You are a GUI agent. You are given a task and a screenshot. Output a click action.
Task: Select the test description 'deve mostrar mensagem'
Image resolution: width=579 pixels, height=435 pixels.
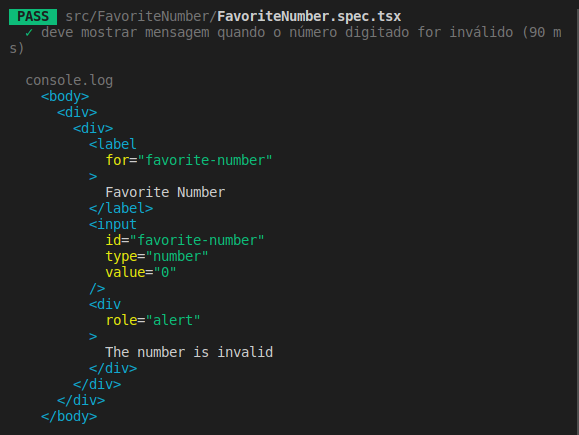click(x=125, y=32)
